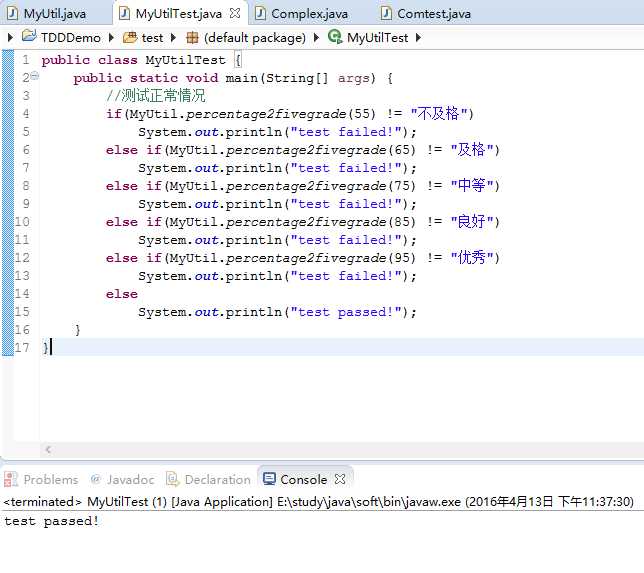The image size is (644, 573).
Task: Expand the breadcrumb arrow after TDDDemo
Action: tap(111, 38)
